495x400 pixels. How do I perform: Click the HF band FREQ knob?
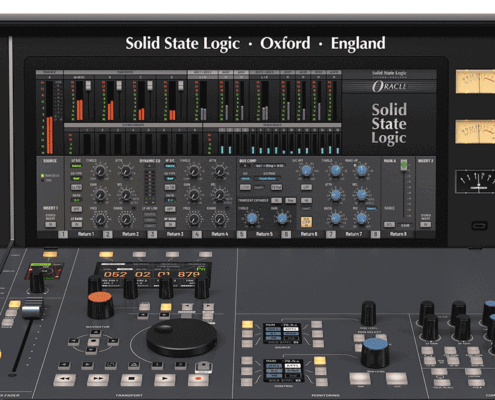point(194,219)
